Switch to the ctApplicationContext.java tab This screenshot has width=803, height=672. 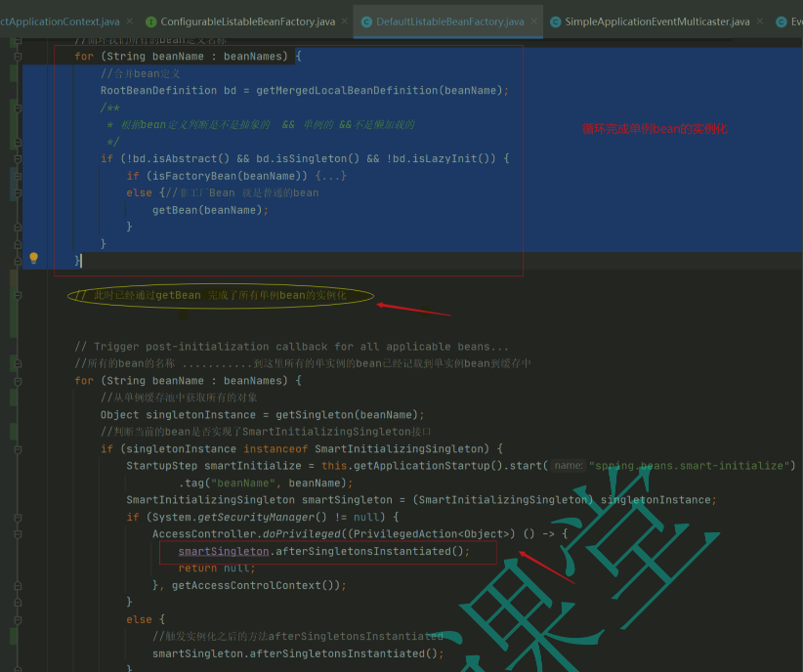pos(60,21)
